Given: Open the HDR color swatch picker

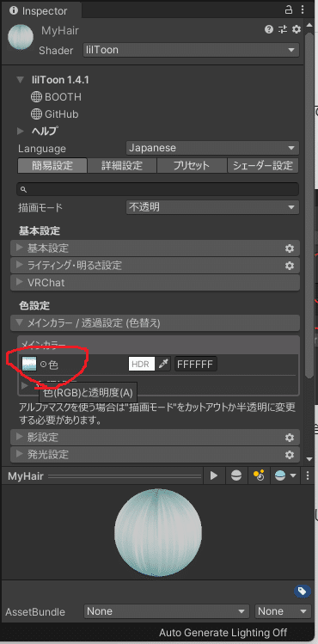Looking at the screenshot, I should click(x=142, y=364).
